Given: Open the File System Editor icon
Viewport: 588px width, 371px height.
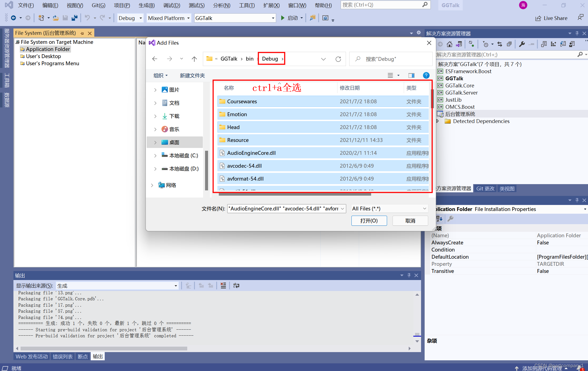Looking at the screenshot, I should (544, 44).
